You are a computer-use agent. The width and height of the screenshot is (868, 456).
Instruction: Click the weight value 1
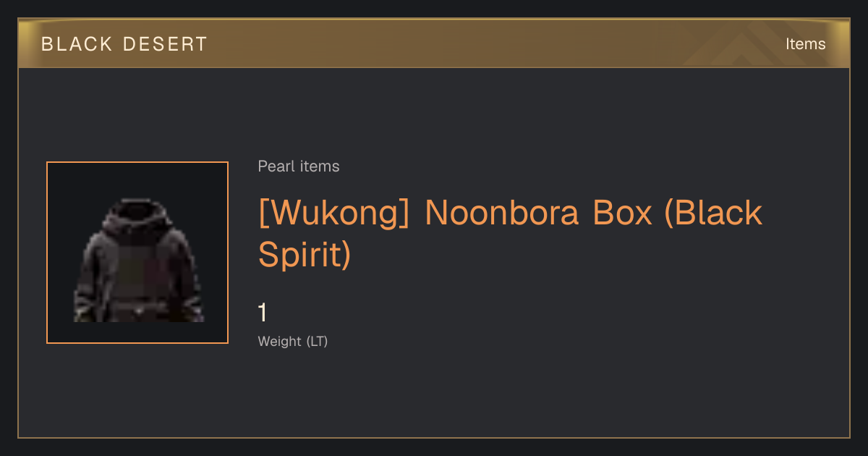[x=263, y=313]
